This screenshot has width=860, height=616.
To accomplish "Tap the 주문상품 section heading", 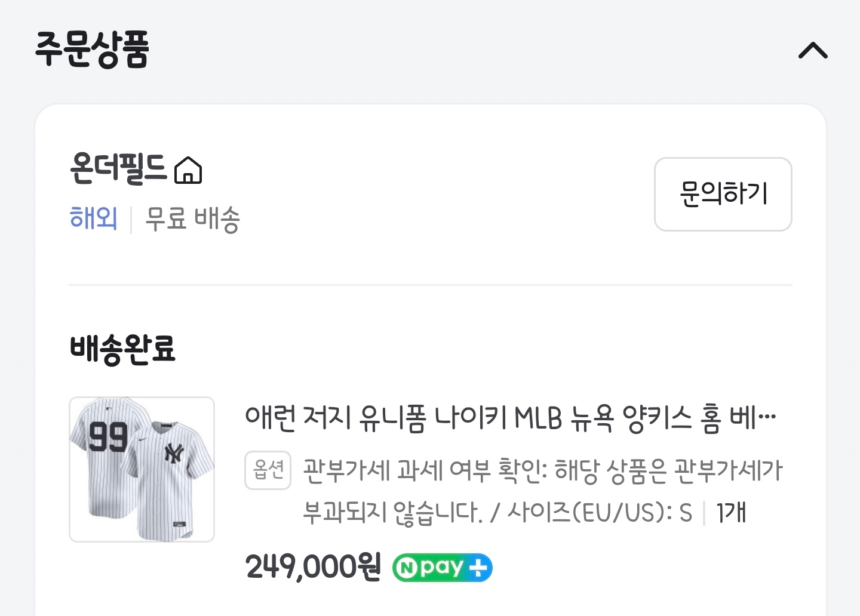I will click(x=92, y=50).
